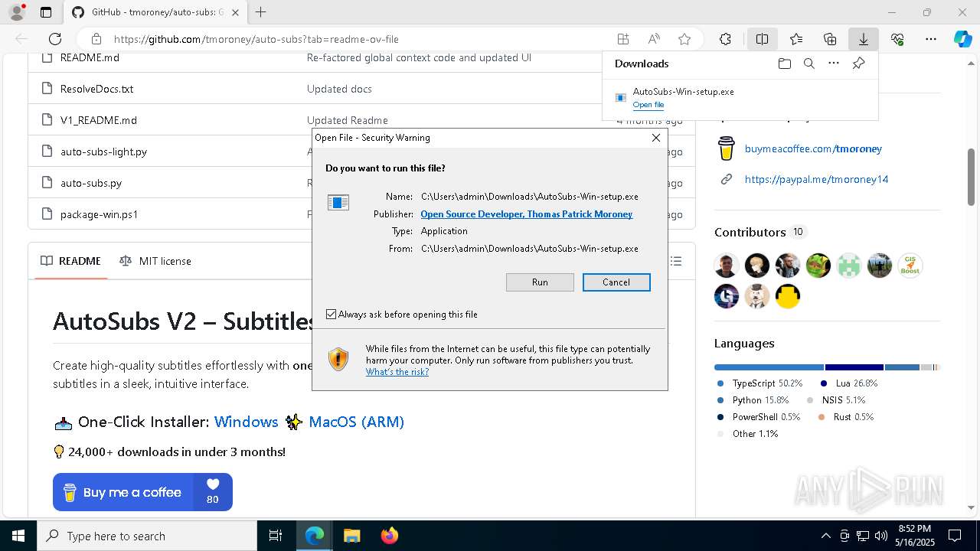Viewport: 980px width, 551px height.
Task: Open the Collections icon
Action: click(x=830, y=39)
